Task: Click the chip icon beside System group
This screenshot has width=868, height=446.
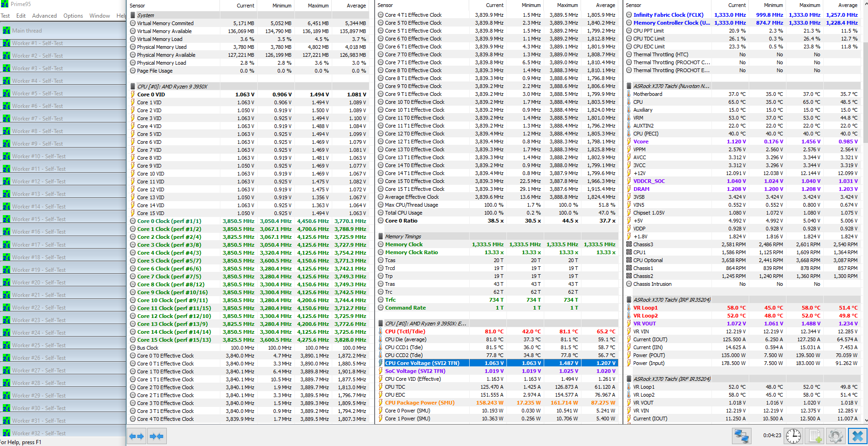Action: 133,15
